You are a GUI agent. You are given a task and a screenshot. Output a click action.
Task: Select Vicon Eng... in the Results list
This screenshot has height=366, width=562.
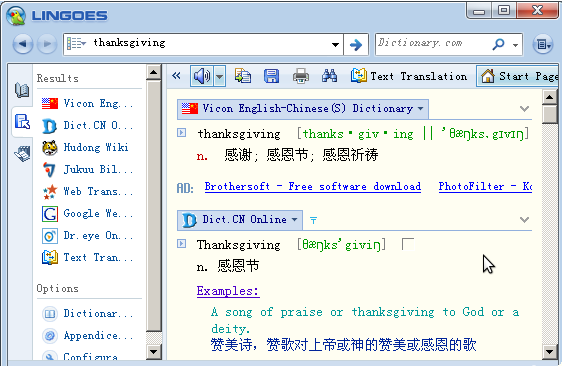(87, 104)
